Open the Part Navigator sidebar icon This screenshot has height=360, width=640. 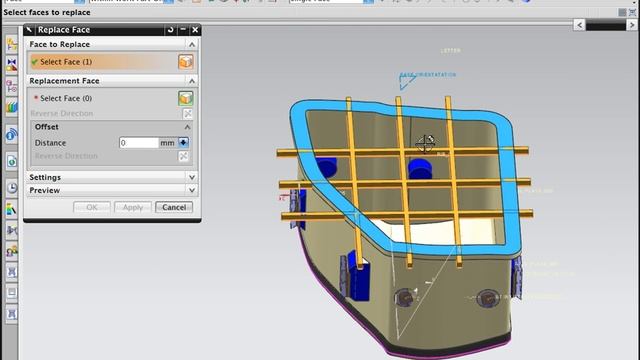[x=11, y=86]
